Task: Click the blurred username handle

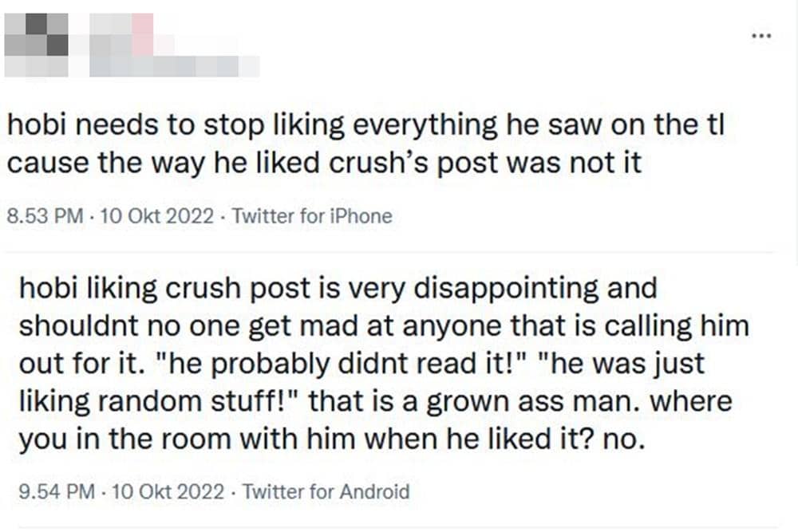Action: click(x=174, y=65)
